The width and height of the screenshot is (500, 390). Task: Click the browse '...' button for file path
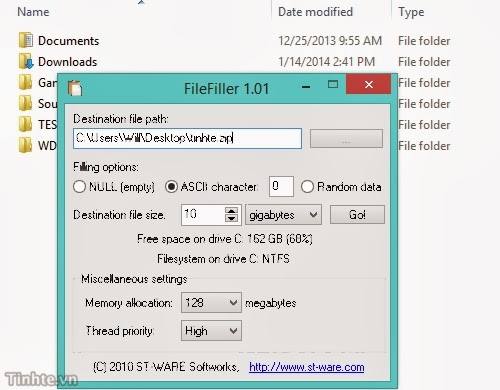point(346,138)
